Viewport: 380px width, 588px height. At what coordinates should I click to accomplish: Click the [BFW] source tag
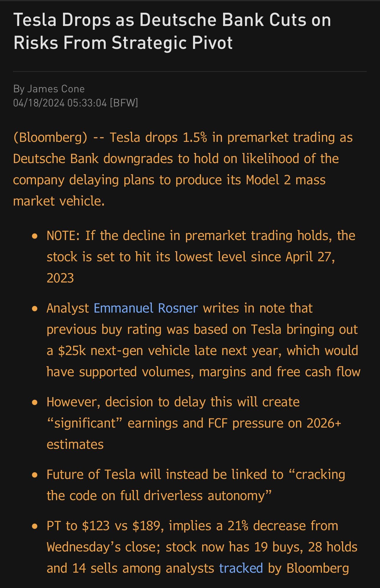(x=124, y=103)
